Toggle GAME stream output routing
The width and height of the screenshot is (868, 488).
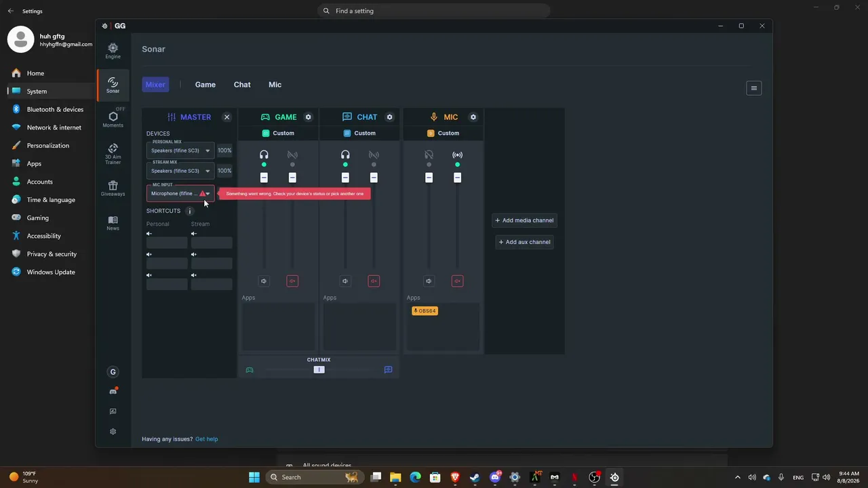click(292, 155)
